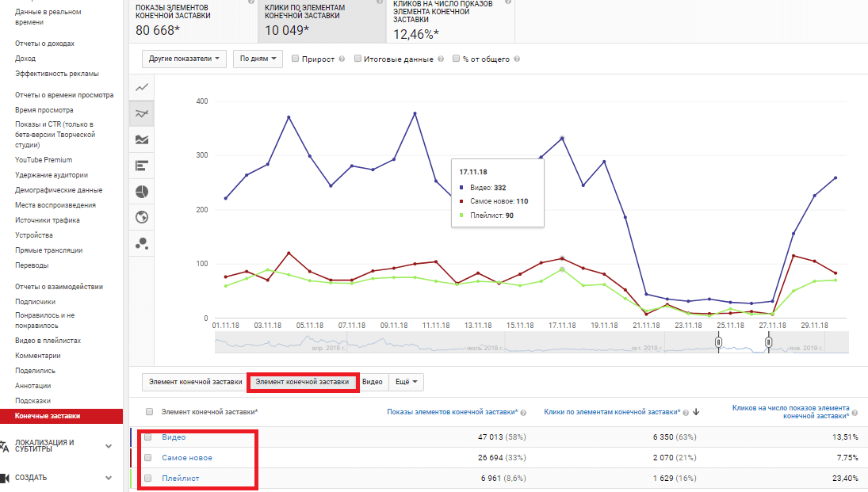The height and width of the screenshot is (492, 868).
Task: Enable the Прирост checkbox
Action: coord(296,59)
